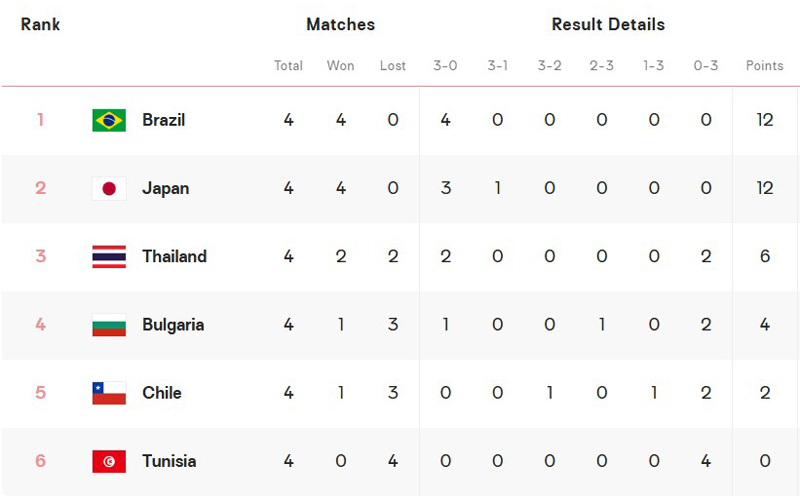Select the Bulgaria team name
800x503 pixels.
pyautogui.click(x=173, y=325)
